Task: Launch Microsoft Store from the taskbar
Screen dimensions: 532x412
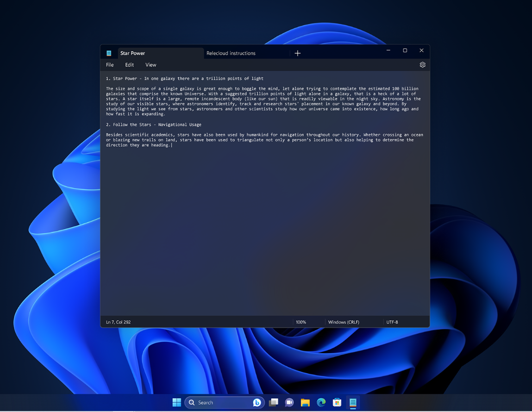Action: pos(337,402)
